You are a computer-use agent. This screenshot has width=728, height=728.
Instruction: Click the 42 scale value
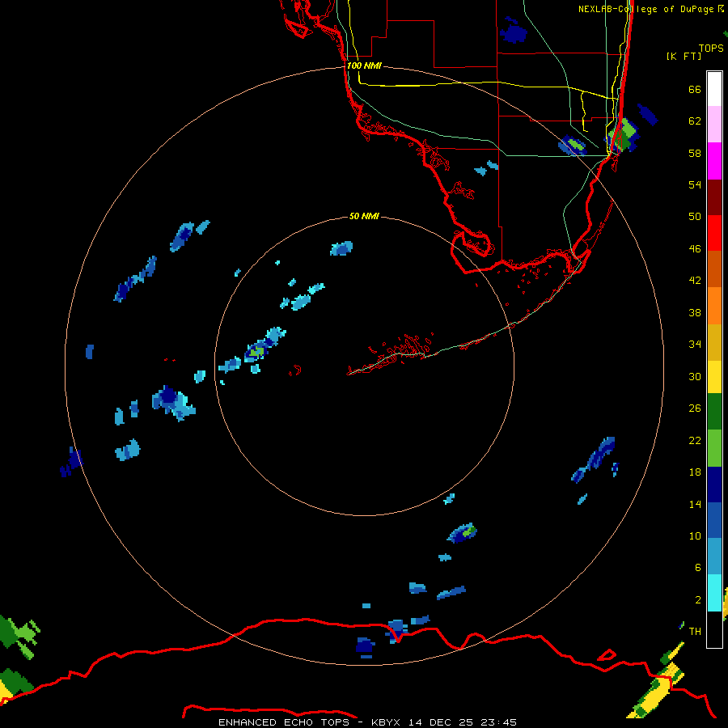pyautogui.click(x=695, y=280)
